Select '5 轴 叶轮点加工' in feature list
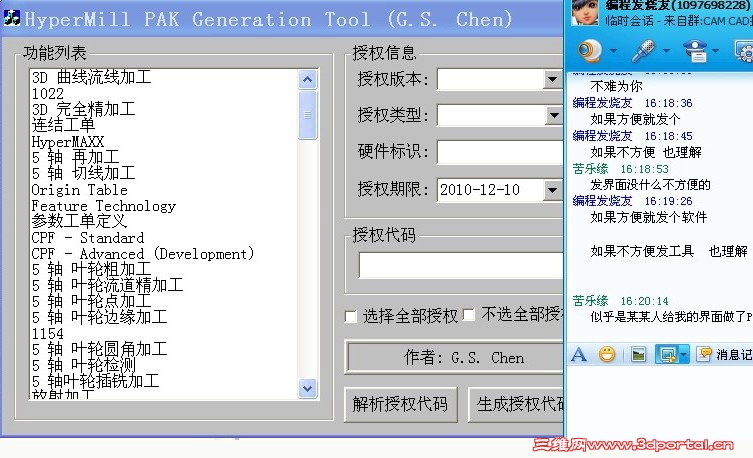 pos(92,301)
